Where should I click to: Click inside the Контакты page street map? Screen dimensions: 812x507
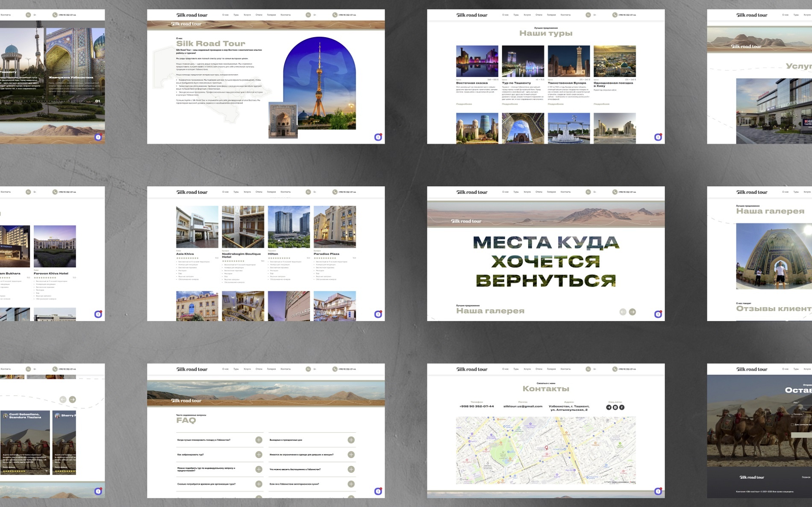546,450
